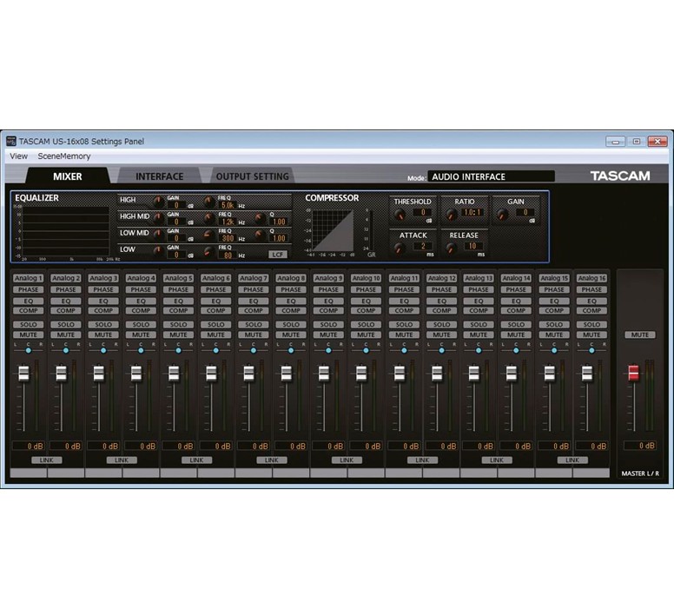The width and height of the screenshot is (674, 616).
Task: Toggle PHASE on Analog 10
Action: (366, 289)
